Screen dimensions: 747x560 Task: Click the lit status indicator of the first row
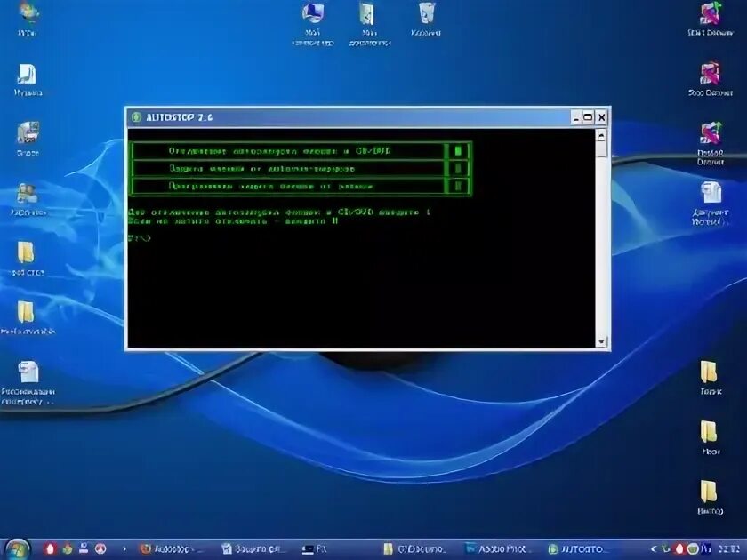(x=458, y=151)
